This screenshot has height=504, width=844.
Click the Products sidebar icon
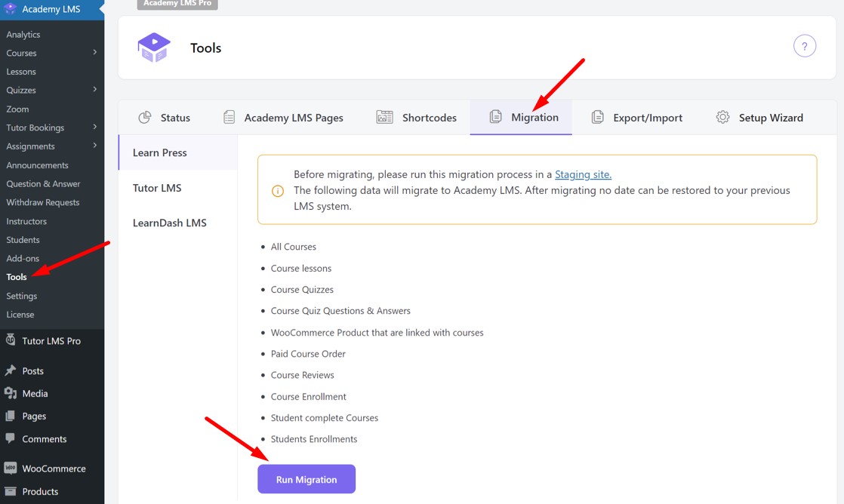point(11,491)
